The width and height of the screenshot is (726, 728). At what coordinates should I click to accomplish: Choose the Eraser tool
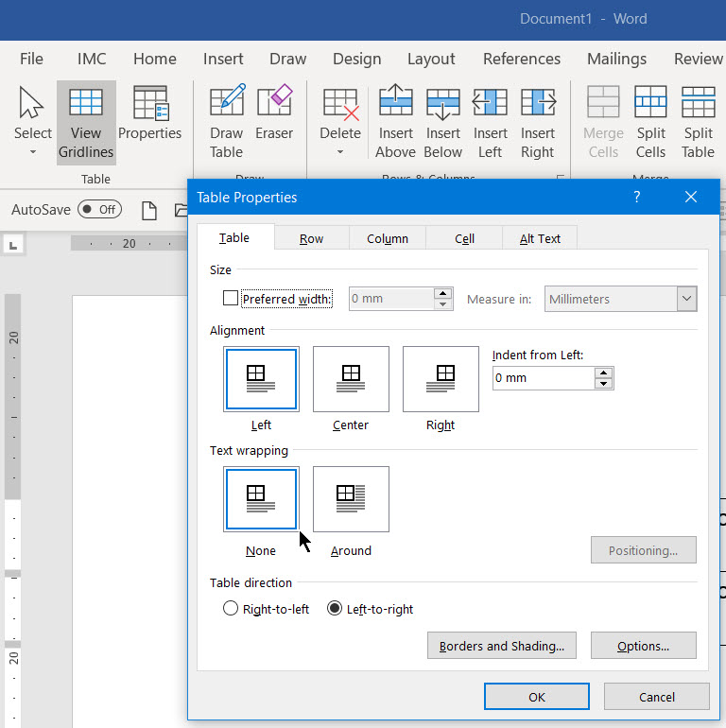(x=274, y=113)
